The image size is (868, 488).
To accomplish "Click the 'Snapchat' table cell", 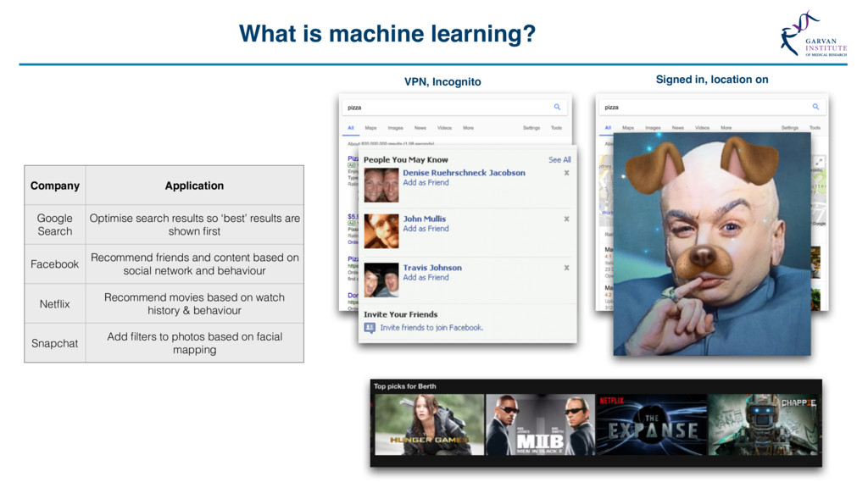I will pyautogui.click(x=55, y=343).
